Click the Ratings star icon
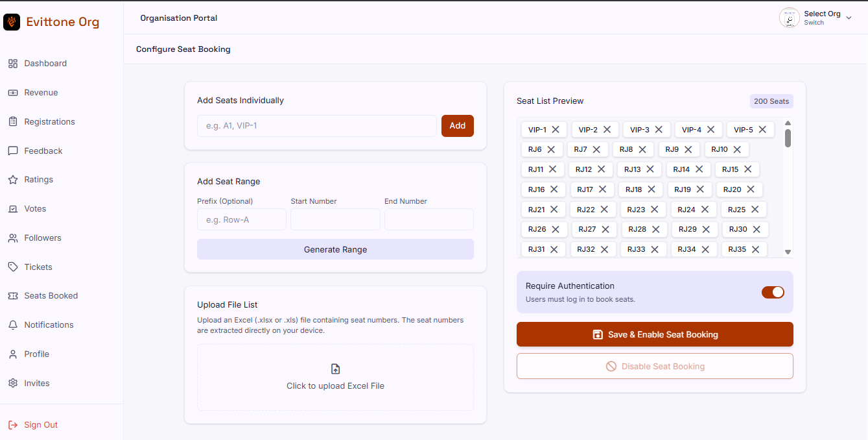Viewport: 868px width, 440px height. pyautogui.click(x=13, y=180)
